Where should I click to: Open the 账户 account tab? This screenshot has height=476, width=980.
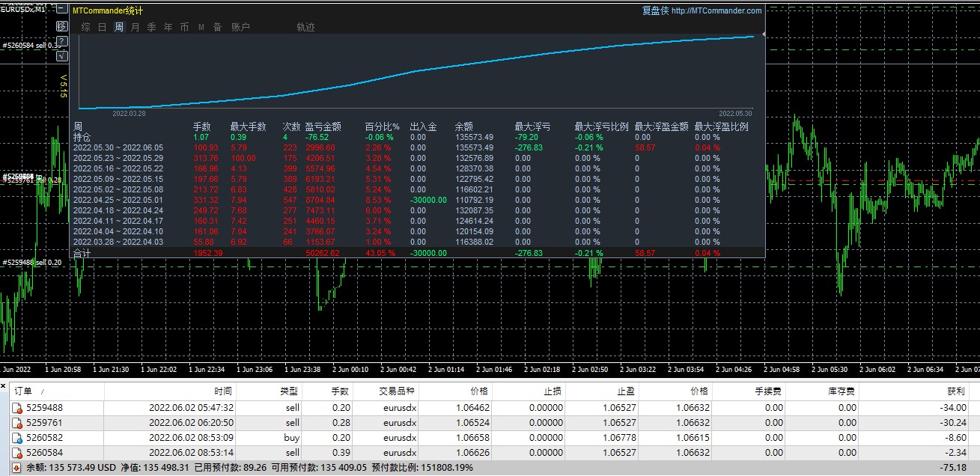point(240,27)
